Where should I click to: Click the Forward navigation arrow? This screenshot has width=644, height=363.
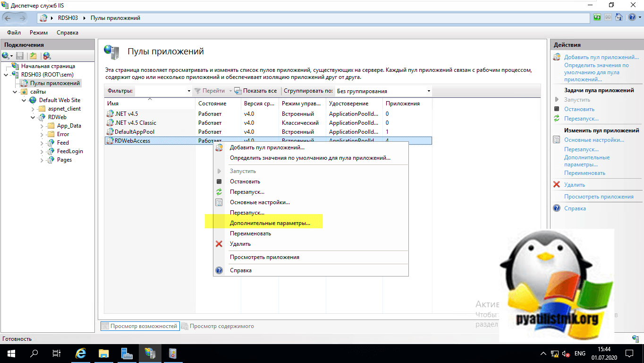point(23,18)
